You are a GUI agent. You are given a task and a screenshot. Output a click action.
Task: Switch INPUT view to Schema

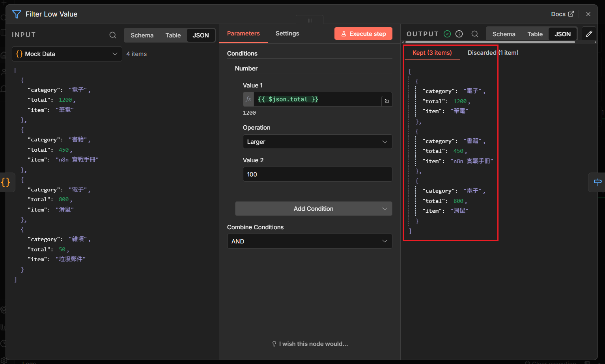(142, 35)
